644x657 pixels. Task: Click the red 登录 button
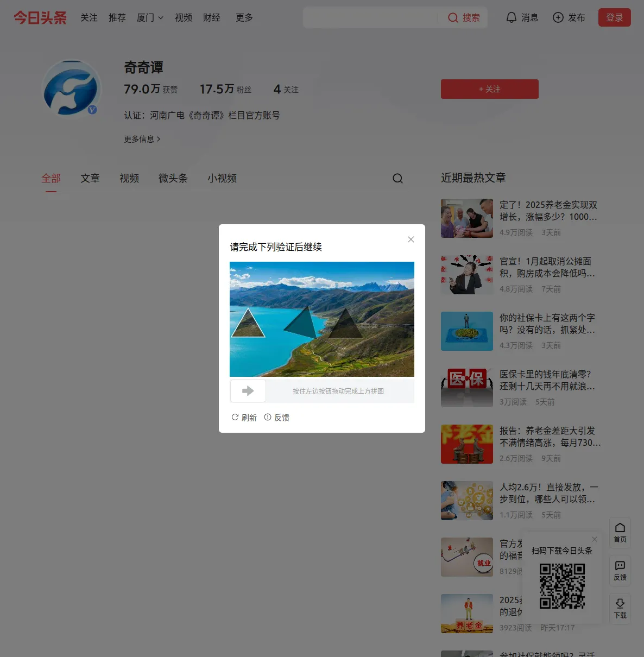click(615, 17)
